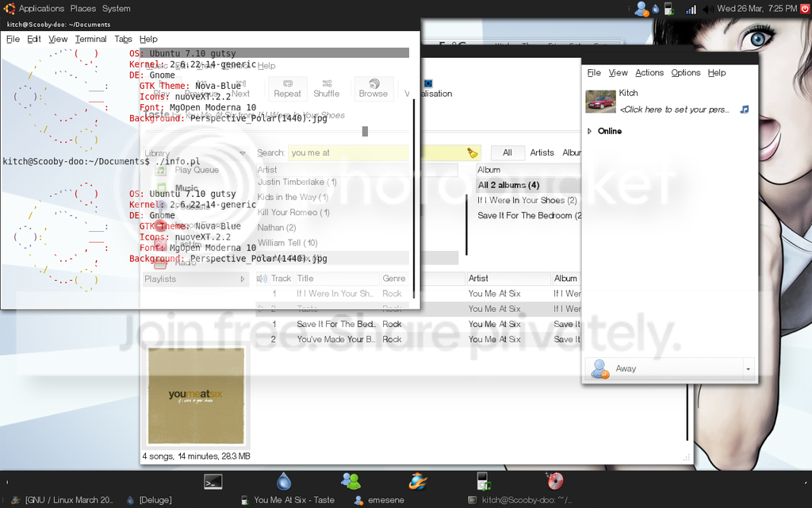The image size is (812, 508).
Task: Open the Library dropdown arrow
Action: [242, 153]
